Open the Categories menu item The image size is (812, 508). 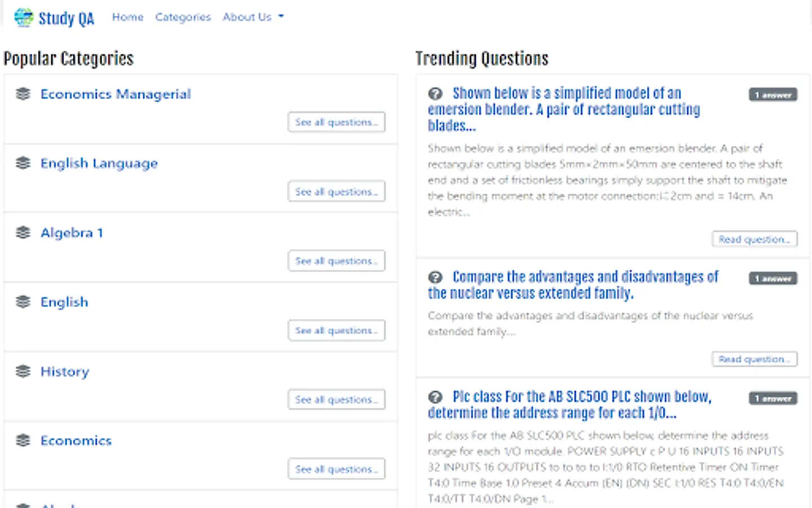tap(183, 17)
